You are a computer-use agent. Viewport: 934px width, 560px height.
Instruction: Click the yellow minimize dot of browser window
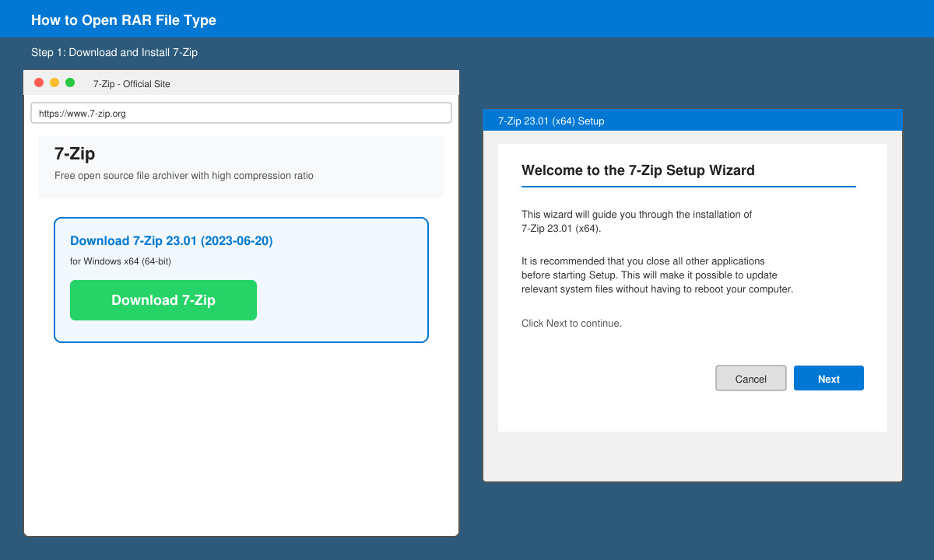pyautogui.click(x=54, y=82)
